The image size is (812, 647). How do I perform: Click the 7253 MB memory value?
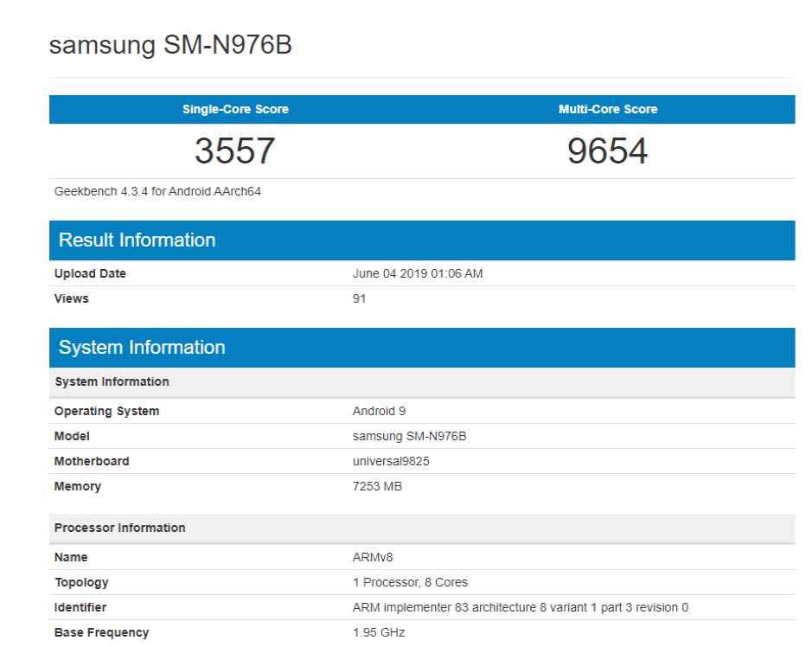377,486
